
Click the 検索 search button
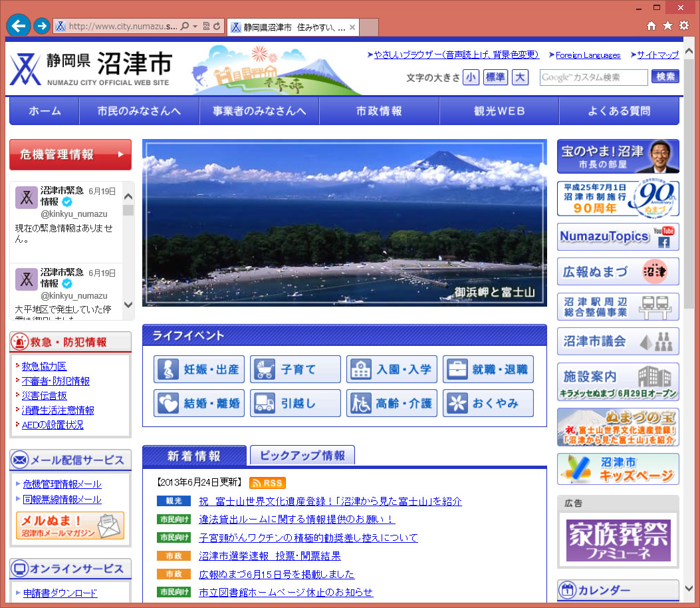pos(665,76)
